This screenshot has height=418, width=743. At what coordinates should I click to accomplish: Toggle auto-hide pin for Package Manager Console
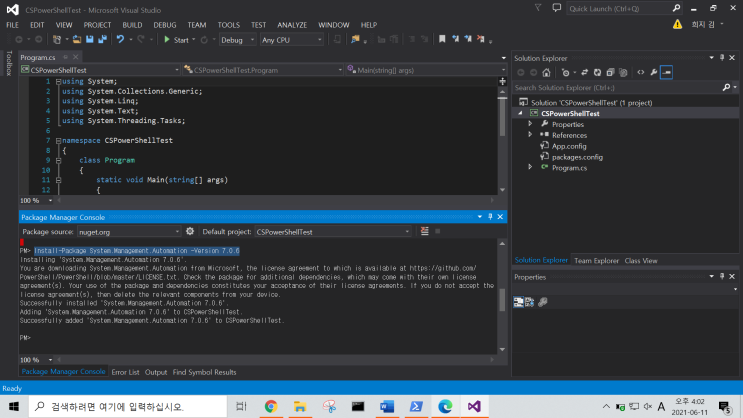point(490,217)
